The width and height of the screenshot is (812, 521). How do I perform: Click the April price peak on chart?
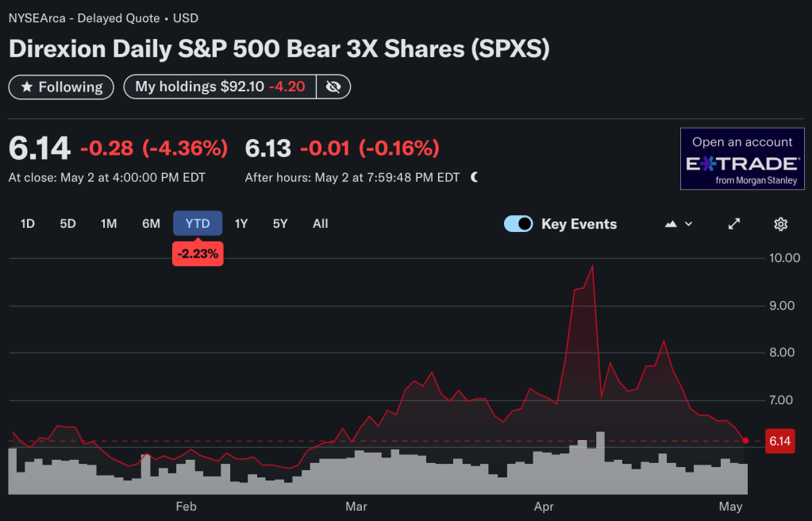click(593, 266)
